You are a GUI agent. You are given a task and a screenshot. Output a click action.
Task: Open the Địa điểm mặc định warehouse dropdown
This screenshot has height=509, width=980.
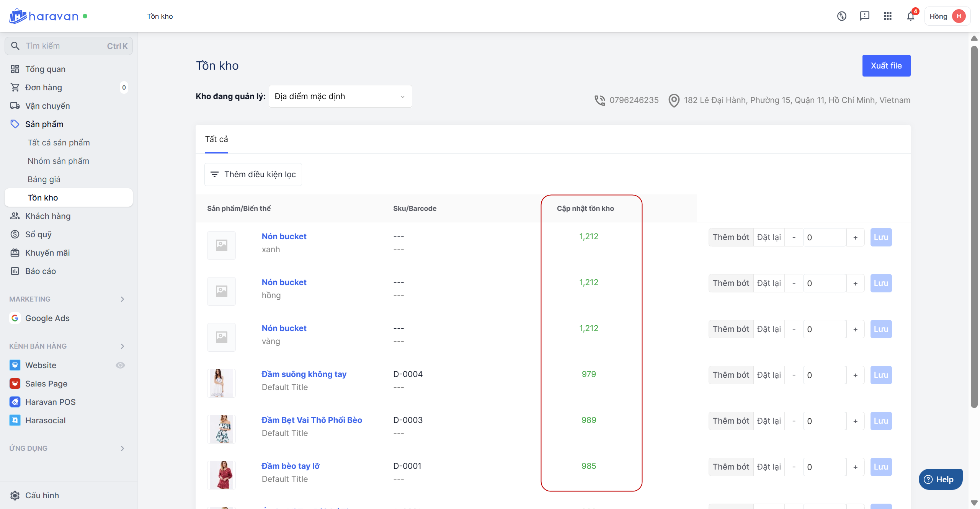click(x=340, y=96)
